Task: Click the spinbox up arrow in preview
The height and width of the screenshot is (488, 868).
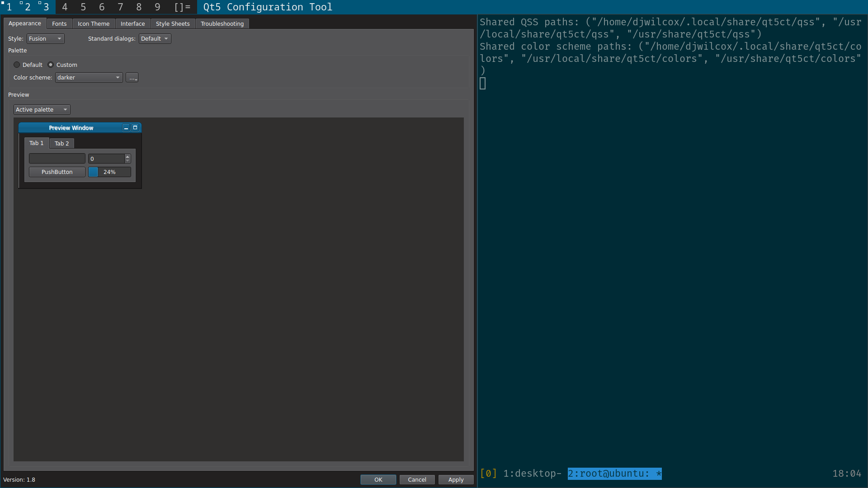Action: coord(127,156)
